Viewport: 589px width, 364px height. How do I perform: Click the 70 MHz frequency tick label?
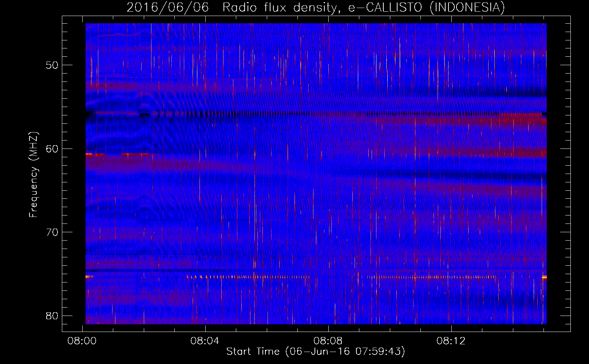52,232
